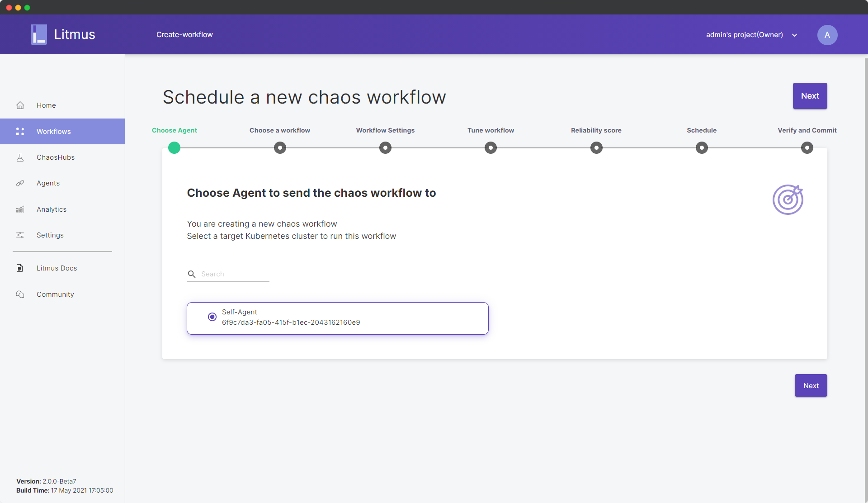Open the admin's project(Owner) selector

[x=751, y=35]
